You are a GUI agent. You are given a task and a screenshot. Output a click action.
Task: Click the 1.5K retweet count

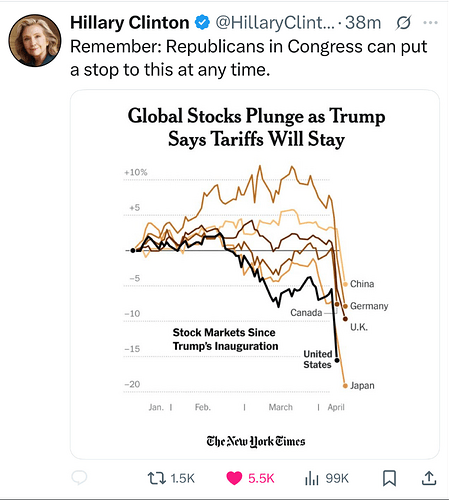point(182,478)
